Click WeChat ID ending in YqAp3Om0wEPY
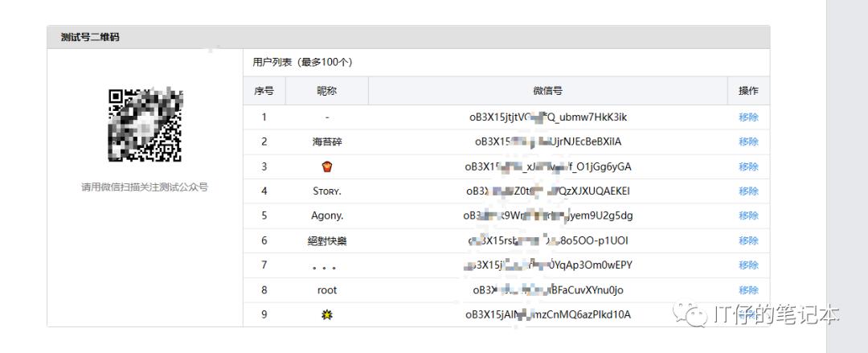 pyautogui.click(x=548, y=265)
